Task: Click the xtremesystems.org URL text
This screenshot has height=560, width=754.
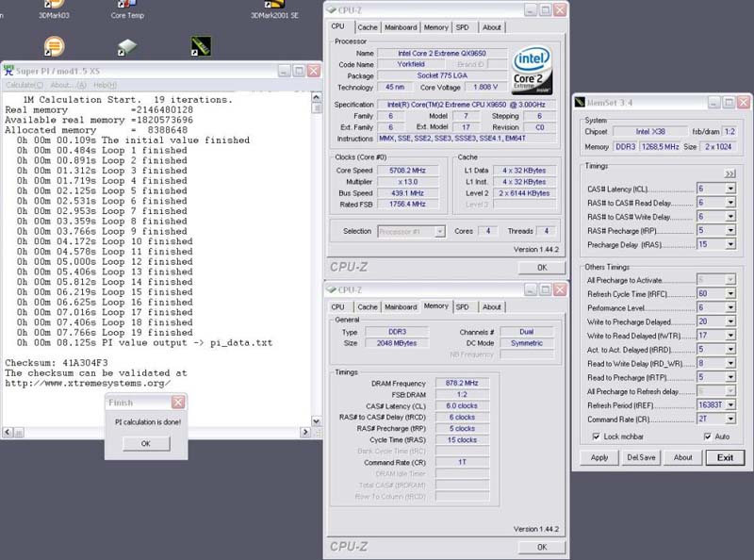Action: pos(88,384)
